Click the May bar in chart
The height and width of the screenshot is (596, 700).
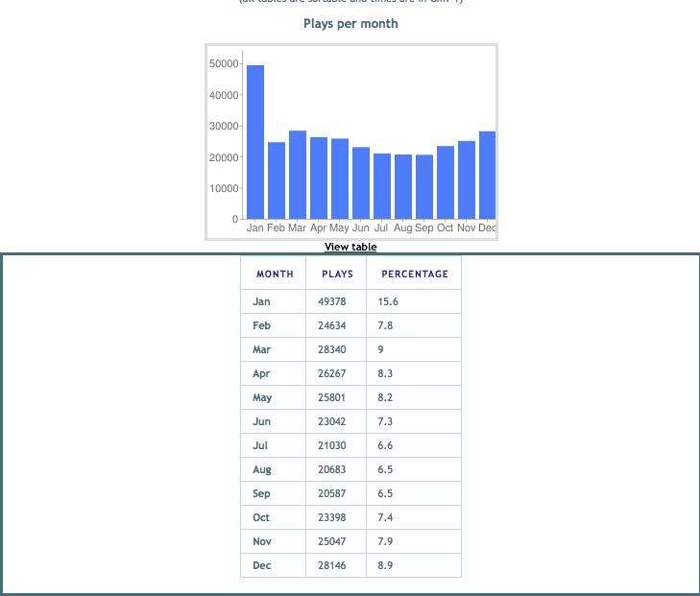[x=340, y=179]
